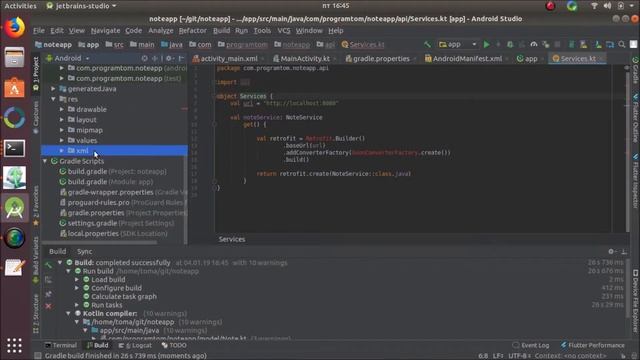Viewport: 640px width, 360px height.
Task: Toggle the 1: Project tool window
Action: pyautogui.click(x=36, y=73)
